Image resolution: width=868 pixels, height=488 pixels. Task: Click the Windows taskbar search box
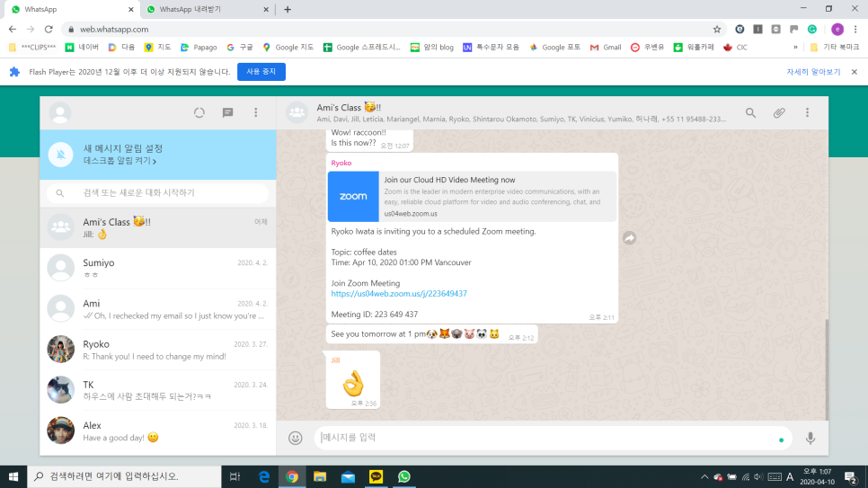[124, 477]
